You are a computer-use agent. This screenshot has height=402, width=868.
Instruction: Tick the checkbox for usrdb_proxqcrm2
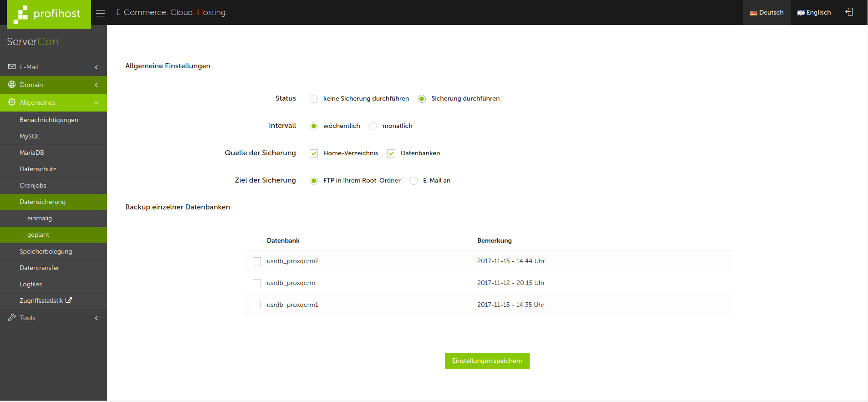pyautogui.click(x=257, y=261)
